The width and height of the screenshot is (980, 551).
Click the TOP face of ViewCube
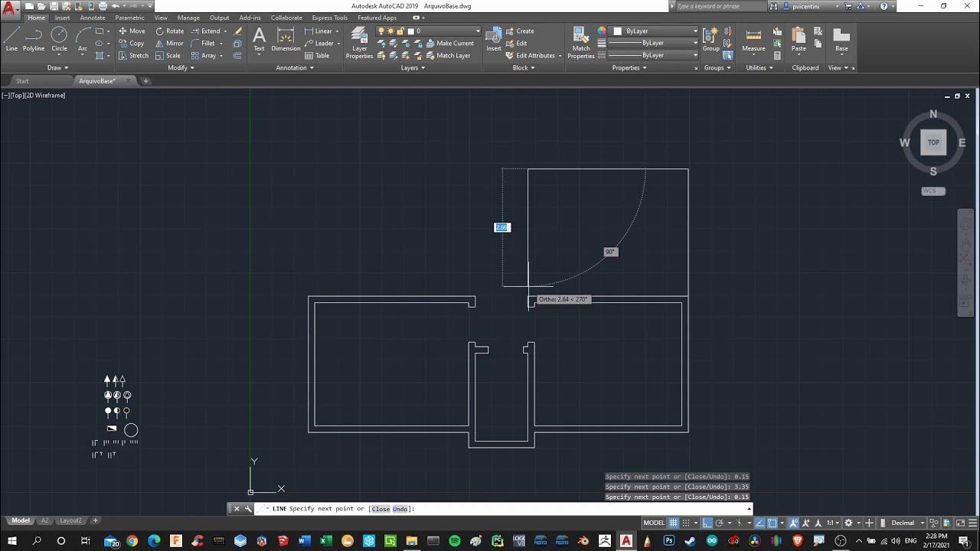pos(933,142)
